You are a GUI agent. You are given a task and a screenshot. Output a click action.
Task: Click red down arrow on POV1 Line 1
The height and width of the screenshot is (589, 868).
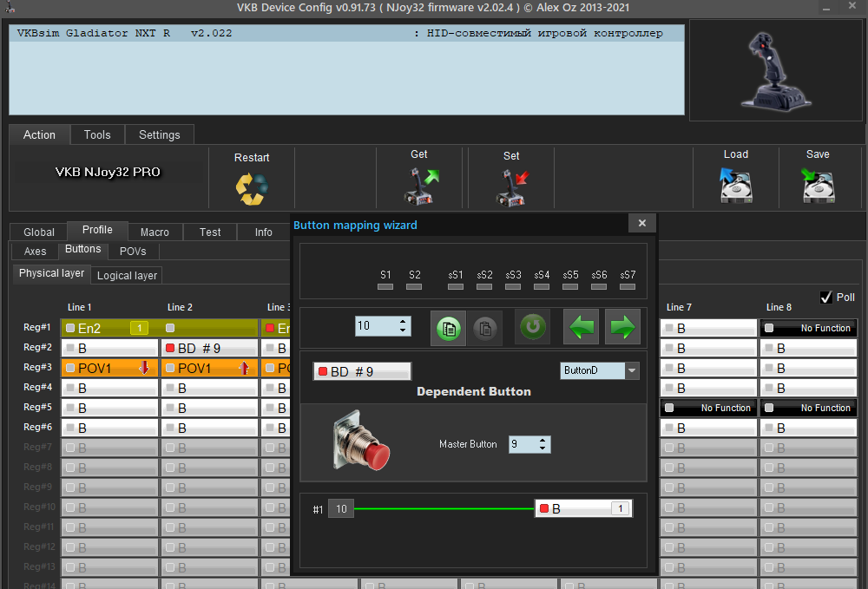[144, 368]
